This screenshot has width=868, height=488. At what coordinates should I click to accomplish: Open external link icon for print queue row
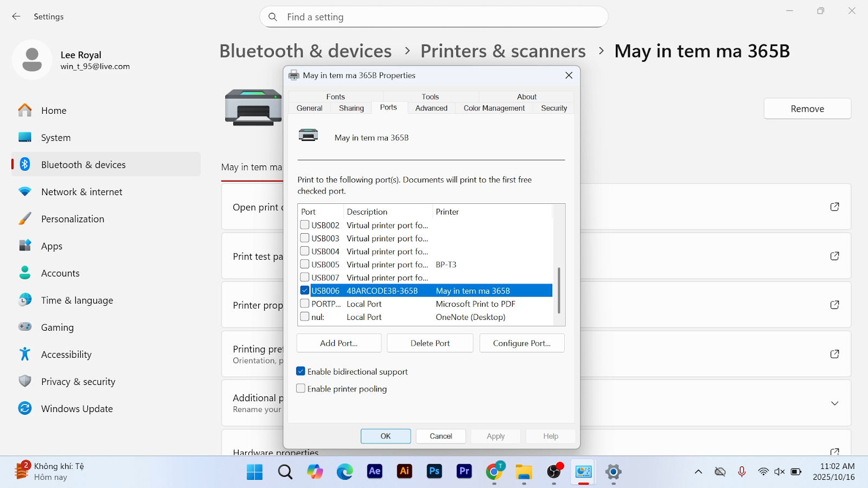point(834,207)
